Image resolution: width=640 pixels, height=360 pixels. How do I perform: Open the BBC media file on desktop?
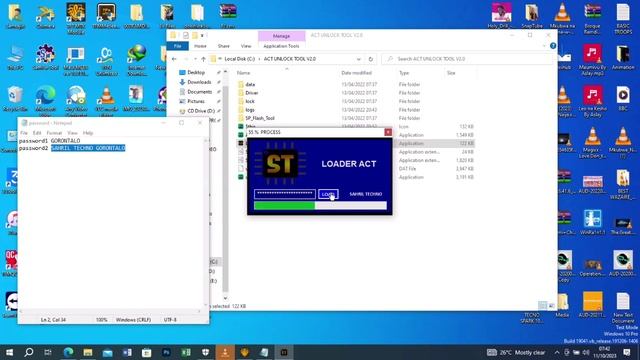tap(623, 98)
